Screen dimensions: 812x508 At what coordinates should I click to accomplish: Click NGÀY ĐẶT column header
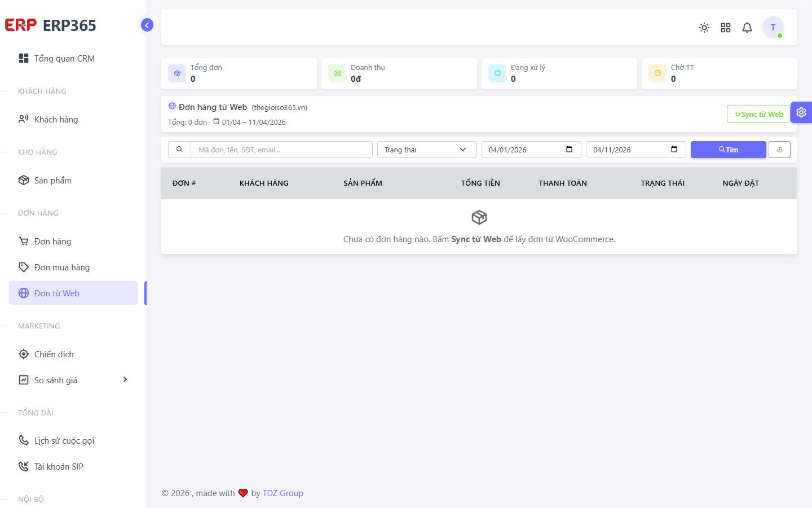740,183
